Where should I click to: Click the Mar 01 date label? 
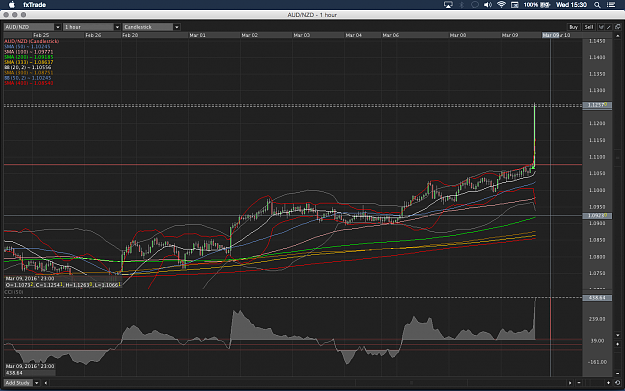click(x=197, y=35)
